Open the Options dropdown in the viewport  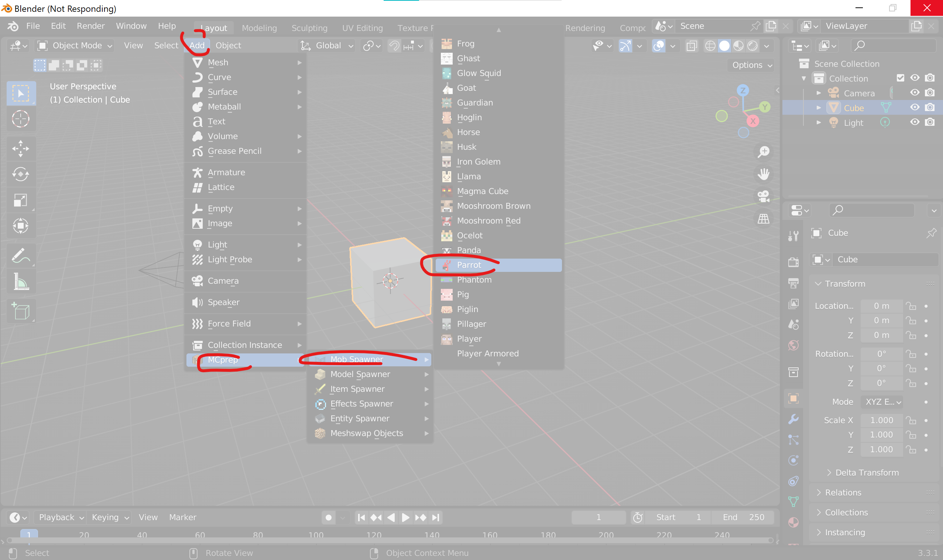(x=750, y=65)
